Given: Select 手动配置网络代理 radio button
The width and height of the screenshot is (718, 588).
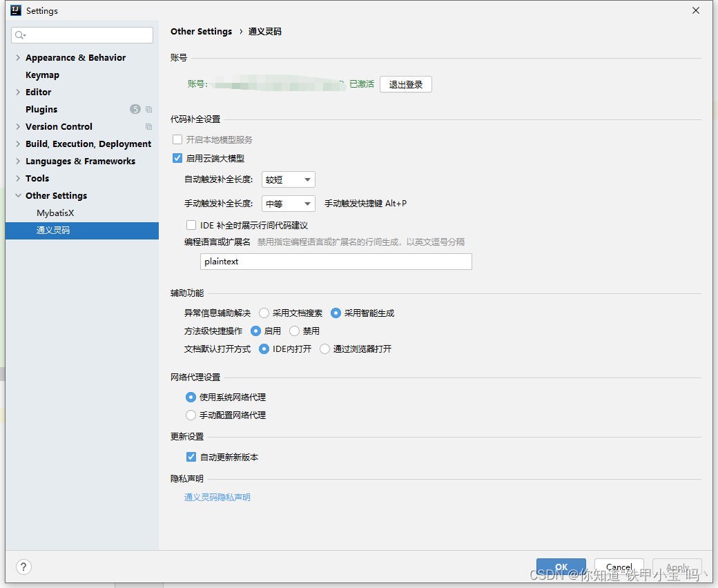Looking at the screenshot, I should [191, 415].
